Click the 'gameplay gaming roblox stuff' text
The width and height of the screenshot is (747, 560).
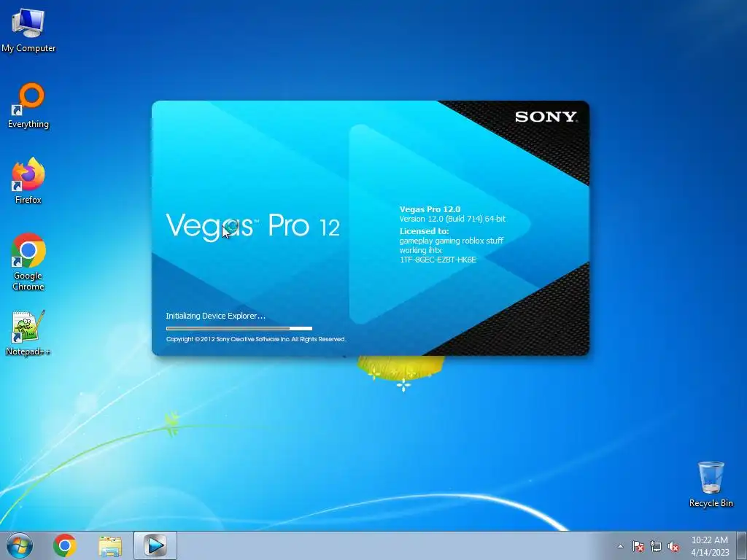[451, 241]
